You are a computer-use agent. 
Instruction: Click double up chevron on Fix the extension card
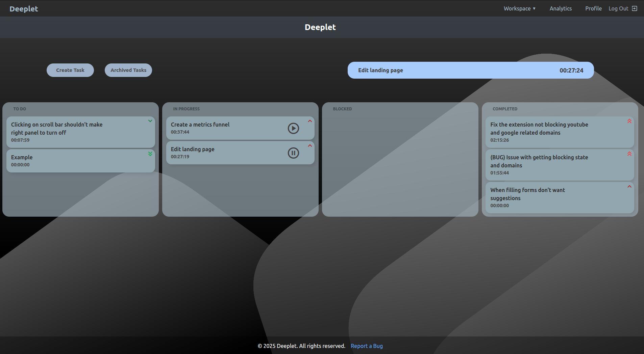629,121
